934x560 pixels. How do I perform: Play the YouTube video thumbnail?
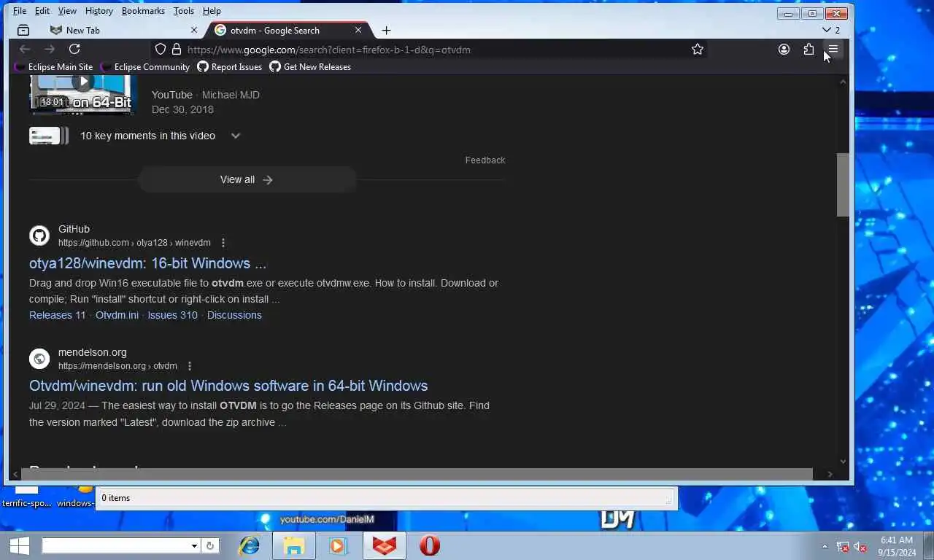(82, 93)
